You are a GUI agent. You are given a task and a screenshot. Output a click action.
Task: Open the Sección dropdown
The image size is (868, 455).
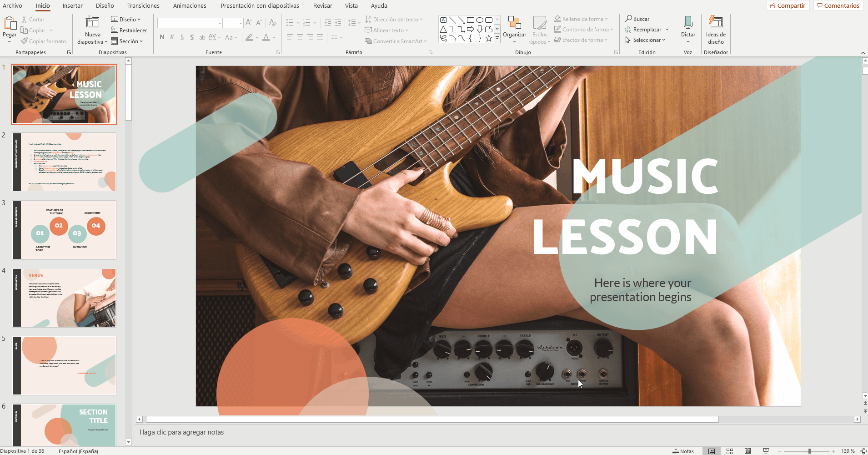pos(127,41)
